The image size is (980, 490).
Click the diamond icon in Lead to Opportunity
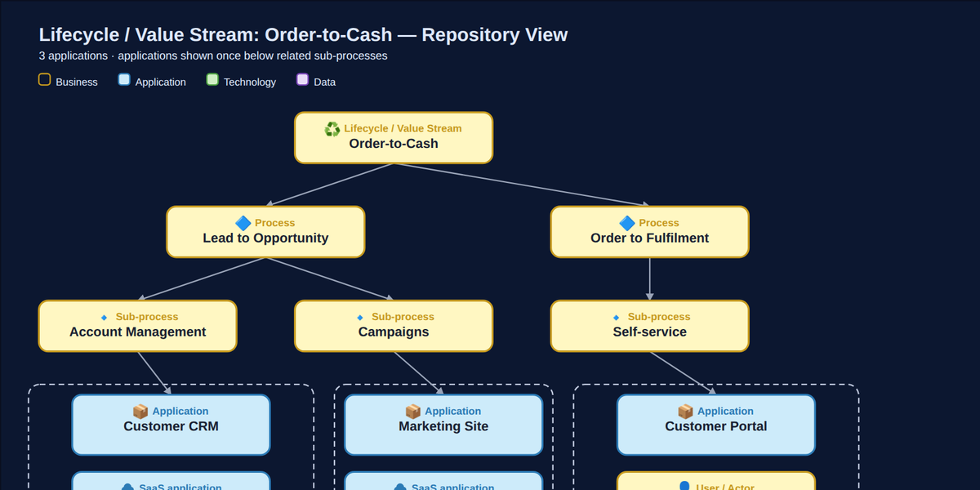tap(243, 223)
